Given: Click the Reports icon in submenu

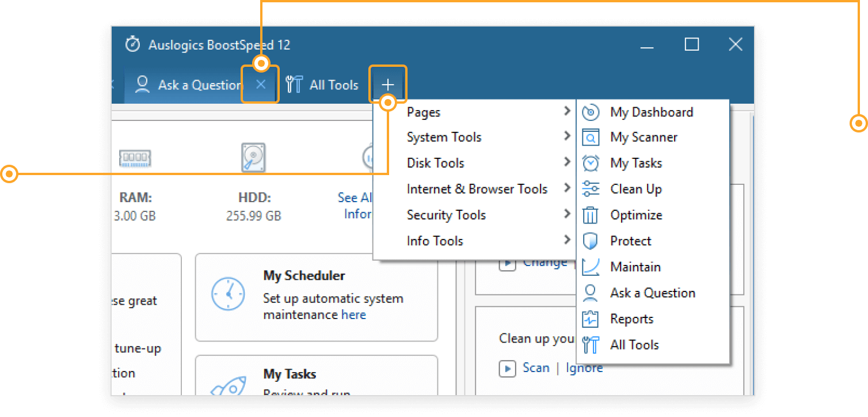Looking at the screenshot, I should tap(591, 319).
